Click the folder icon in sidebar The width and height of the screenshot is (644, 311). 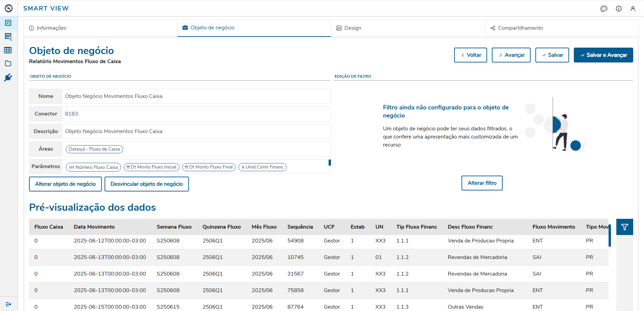(8, 63)
